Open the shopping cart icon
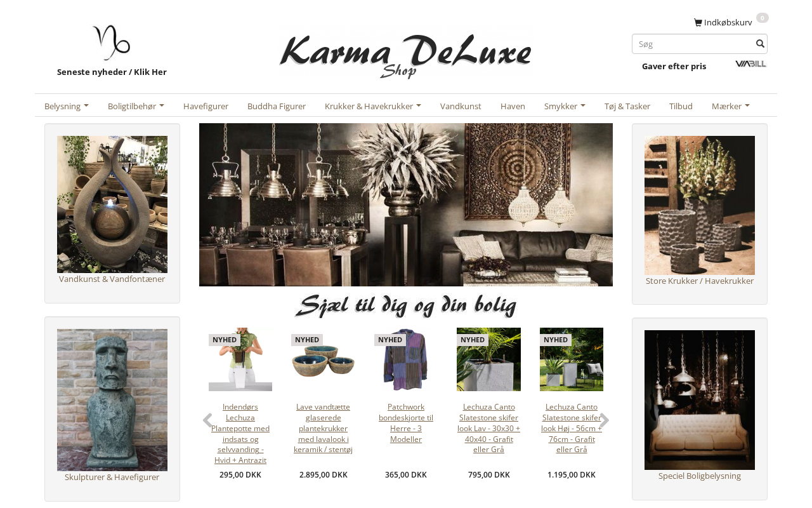Screen dimensions: 812x508 point(698,23)
